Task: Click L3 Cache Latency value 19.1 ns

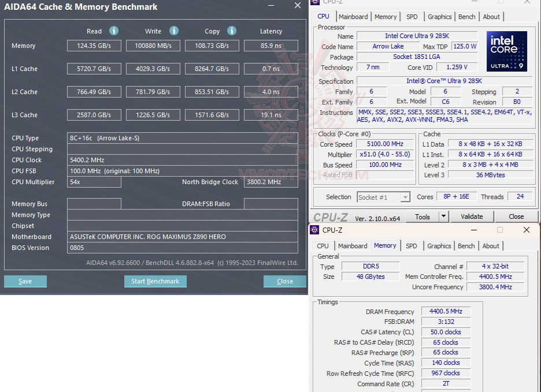Action: [x=271, y=115]
